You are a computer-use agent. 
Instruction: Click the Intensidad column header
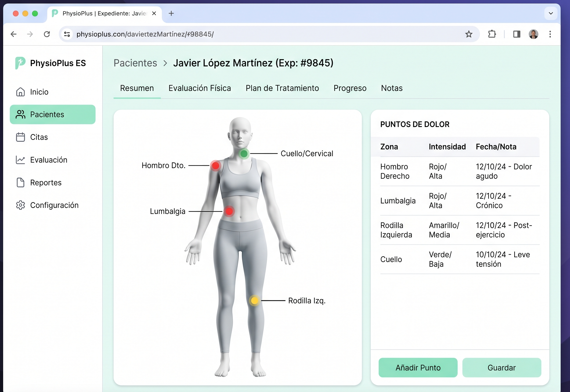point(447,147)
